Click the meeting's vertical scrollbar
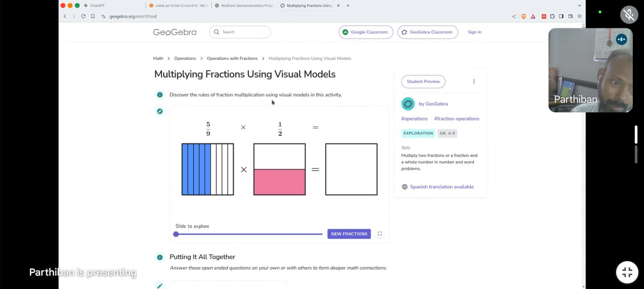Image resolution: width=644 pixels, height=289 pixels. [636, 143]
